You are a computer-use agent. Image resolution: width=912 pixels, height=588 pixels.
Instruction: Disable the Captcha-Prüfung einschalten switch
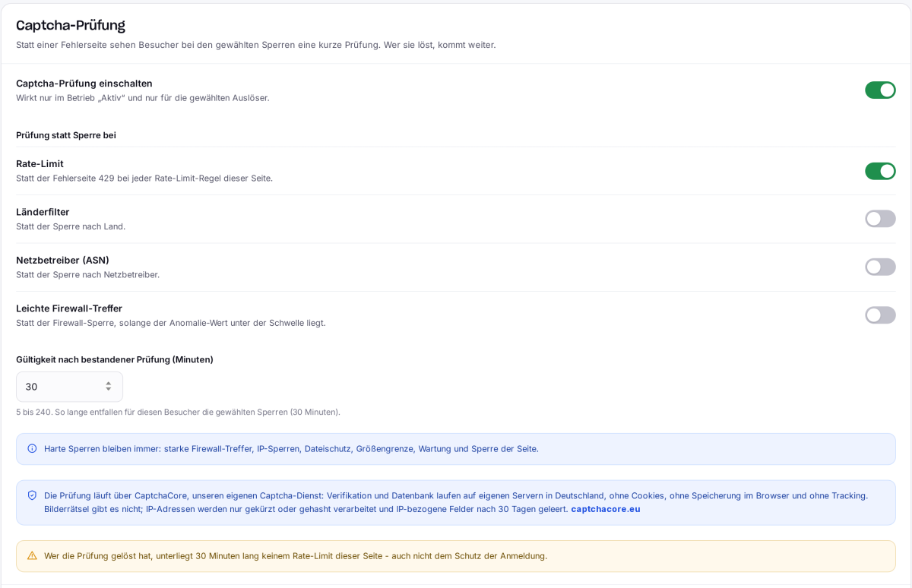coord(880,90)
